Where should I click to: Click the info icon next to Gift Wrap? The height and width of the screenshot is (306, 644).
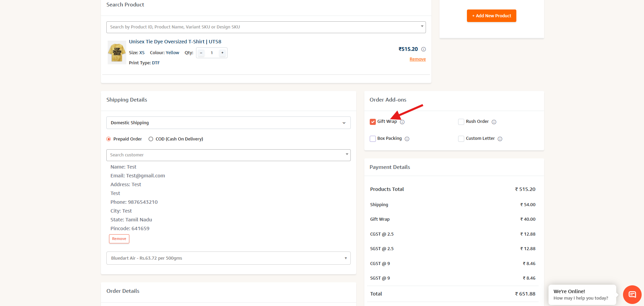pyautogui.click(x=402, y=122)
